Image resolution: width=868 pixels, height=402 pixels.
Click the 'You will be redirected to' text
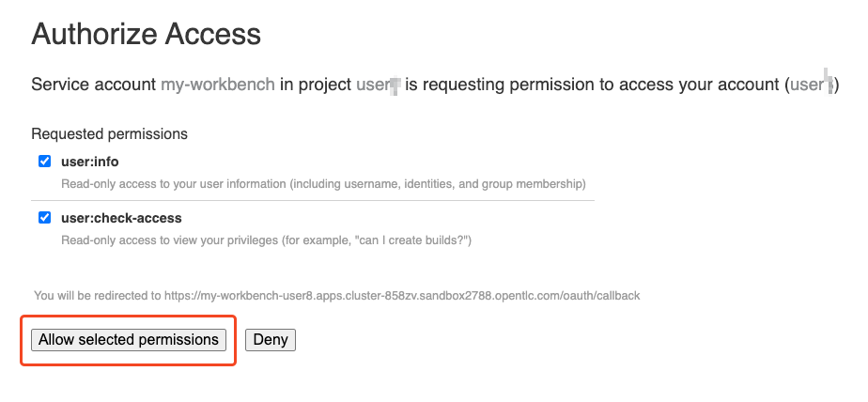[x=98, y=295]
